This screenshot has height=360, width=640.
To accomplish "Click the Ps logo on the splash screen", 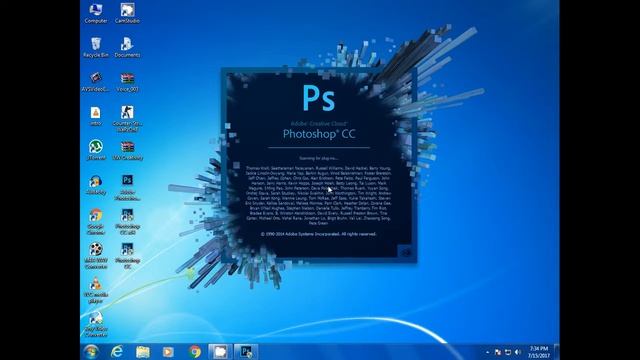I will tap(319, 98).
